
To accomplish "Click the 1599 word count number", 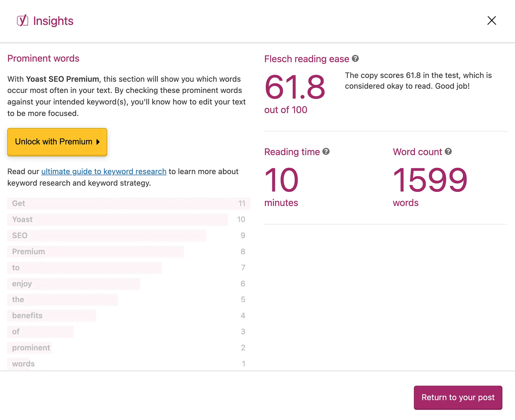I will coord(430,180).
